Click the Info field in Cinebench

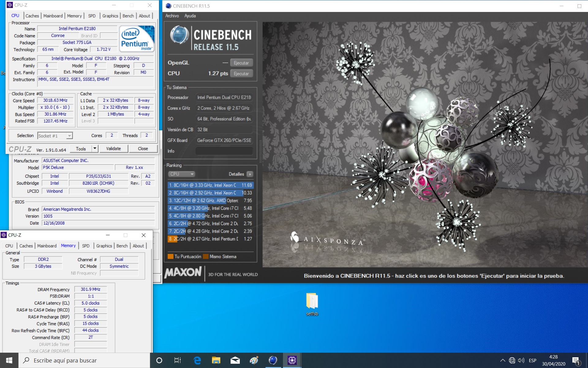coord(224,151)
